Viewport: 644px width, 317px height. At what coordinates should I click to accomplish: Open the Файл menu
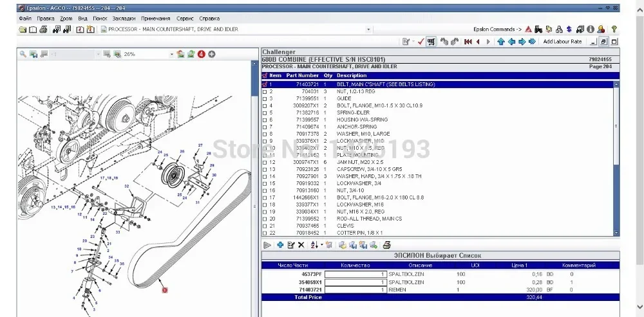pyautogui.click(x=25, y=19)
